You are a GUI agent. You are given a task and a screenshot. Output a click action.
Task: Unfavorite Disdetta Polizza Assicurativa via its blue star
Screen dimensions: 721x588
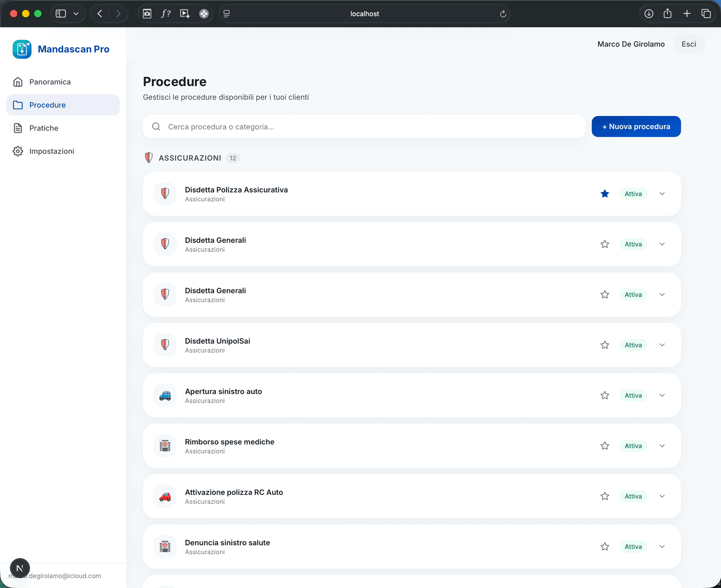pyautogui.click(x=605, y=194)
